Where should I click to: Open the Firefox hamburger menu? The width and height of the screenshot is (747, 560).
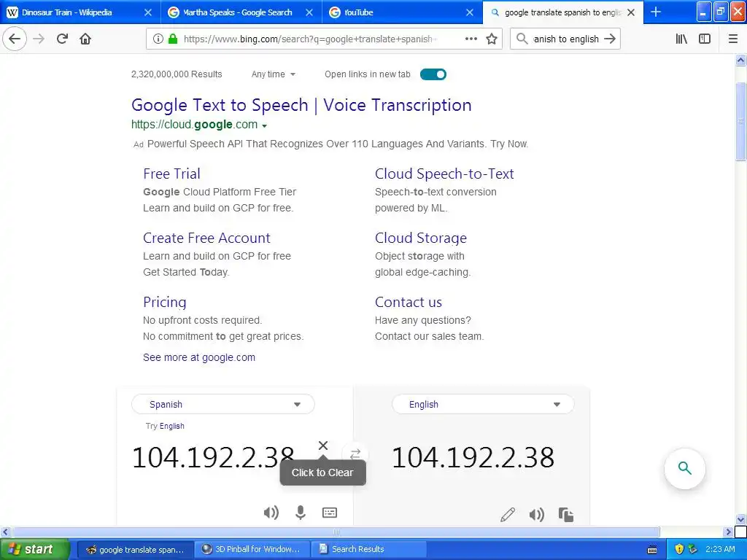coord(733,39)
